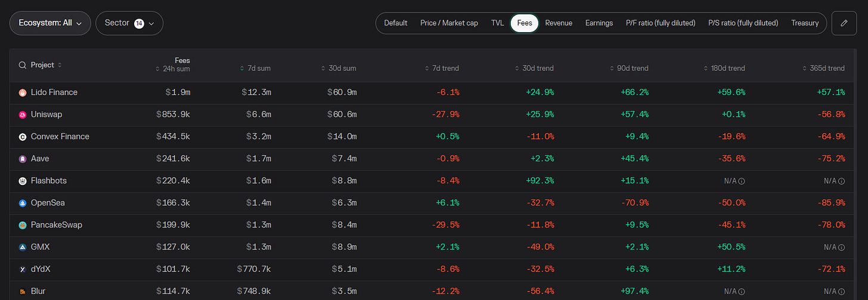Open the Lido Finance project link
Image resolution: width=868 pixels, height=300 pixels.
click(x=54, y=92)
